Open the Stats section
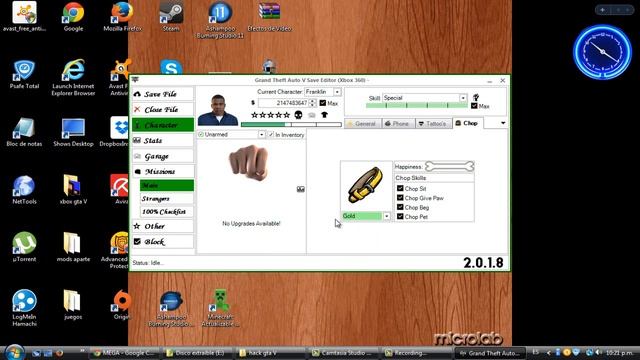This screenshot has width=640, height=360. [162, 140]
